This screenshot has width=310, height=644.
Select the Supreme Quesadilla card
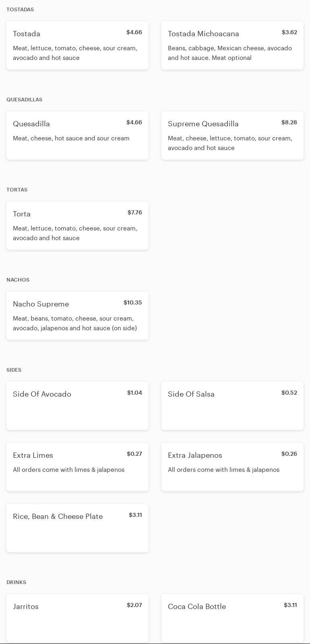pos(232,136)
